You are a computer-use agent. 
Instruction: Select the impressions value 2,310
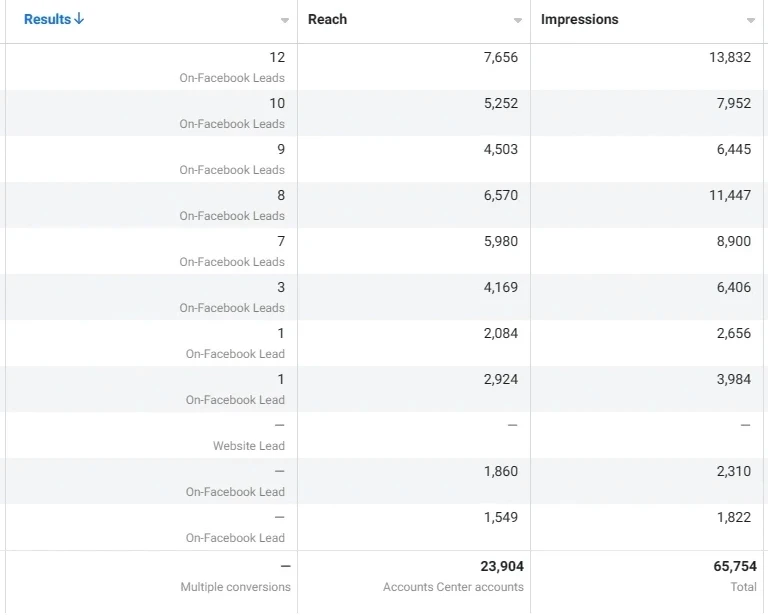[x=734, y=472]
